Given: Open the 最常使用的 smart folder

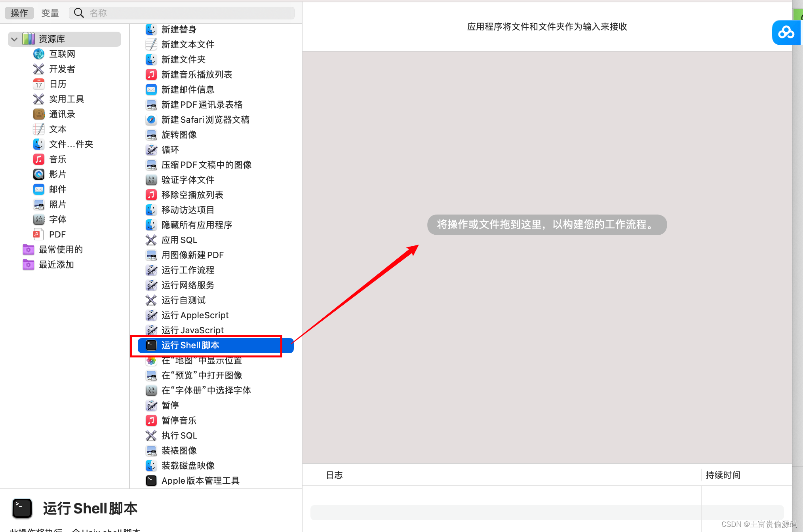Looking at the screenshot, I should [53, 249].
